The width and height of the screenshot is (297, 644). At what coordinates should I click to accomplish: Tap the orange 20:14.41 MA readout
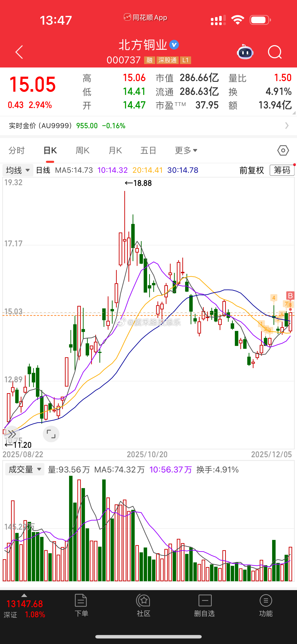coord(148,170)
